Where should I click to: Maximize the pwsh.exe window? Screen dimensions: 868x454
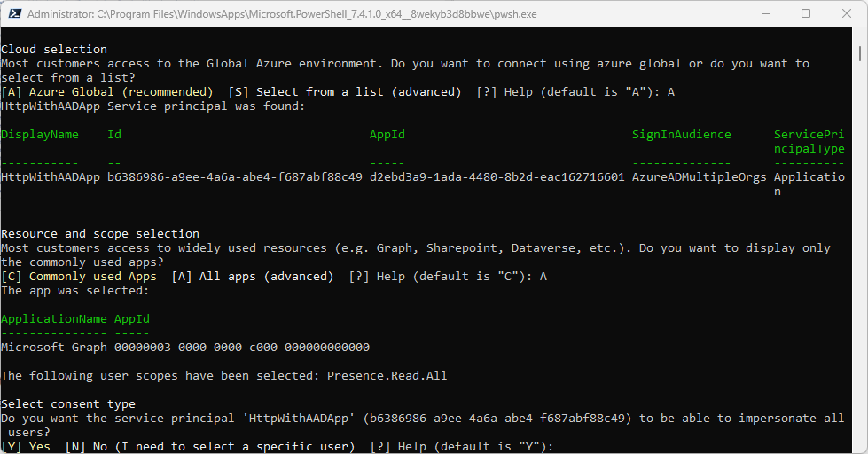[x=806, y=14]
